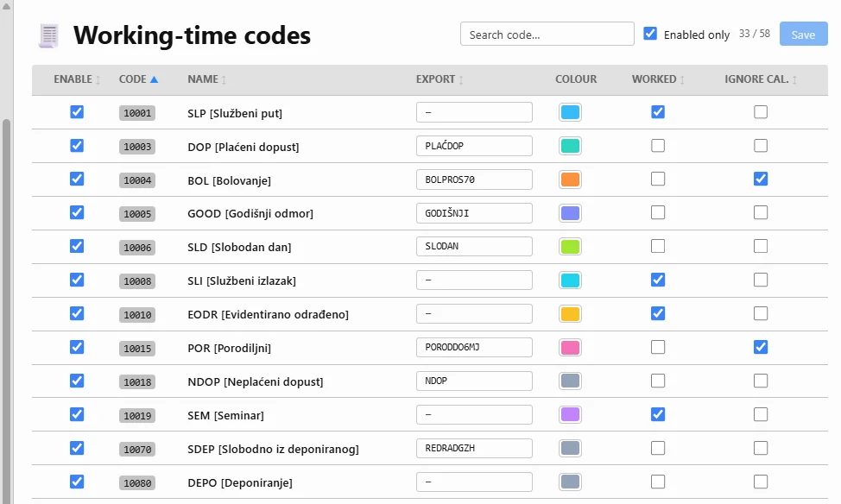Uncheck Ignore cal. for POR [Porodiljni]

[x=761, y=348]
